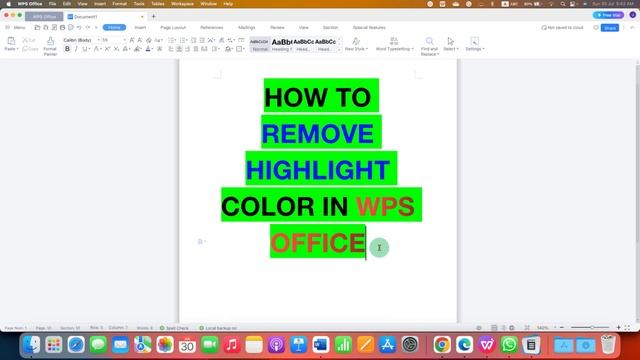Open the References tab
Screen dimensions: 640x360
(211, 27)
